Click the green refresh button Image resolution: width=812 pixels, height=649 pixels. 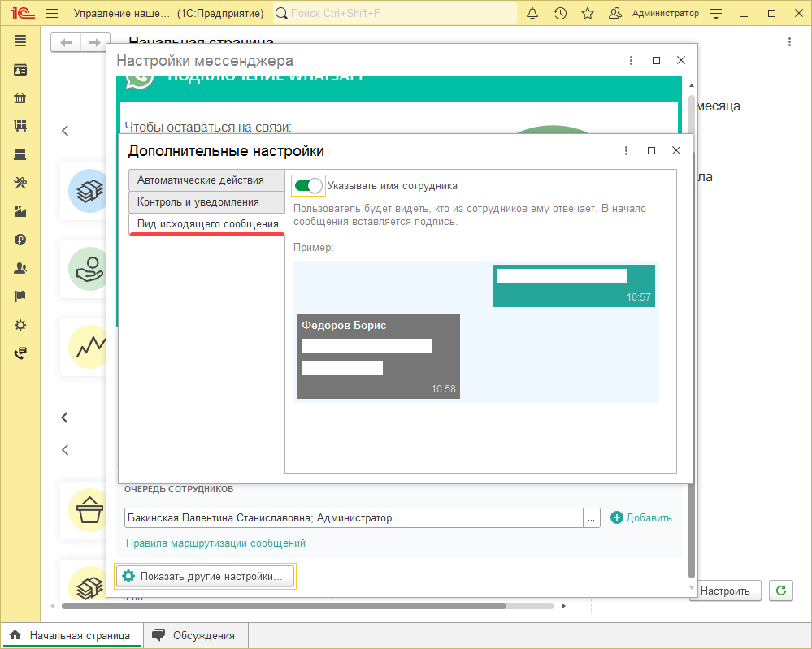[x=780, y=591]
